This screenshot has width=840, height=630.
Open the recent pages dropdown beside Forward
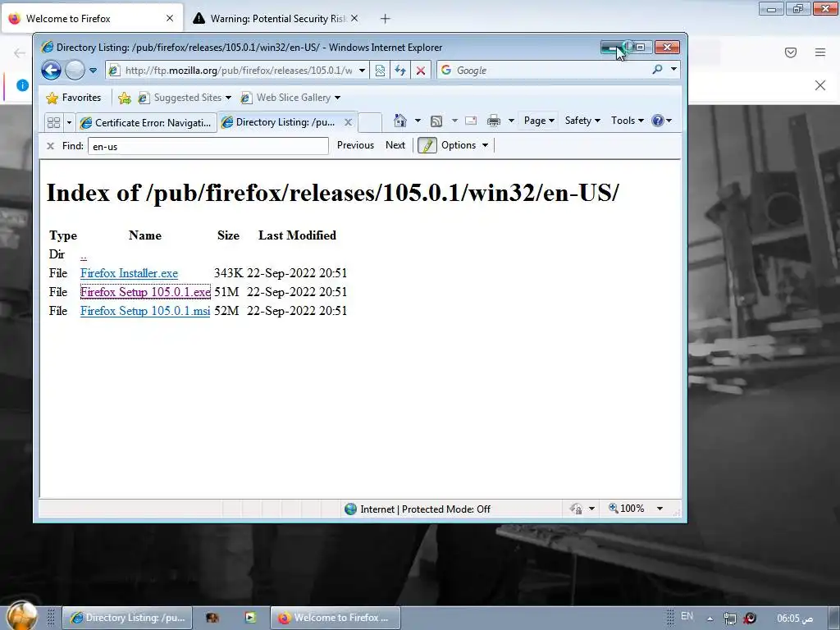click(x=94, y=71)
